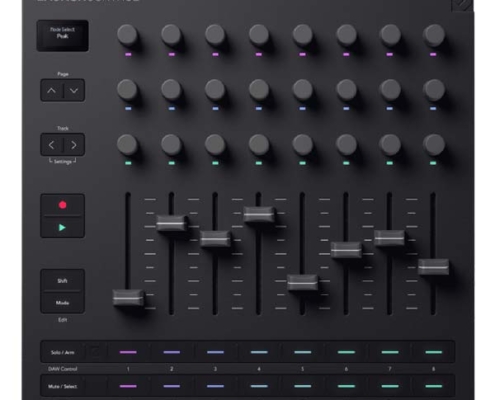Click the Mute / Select label button

(x=62, y=386)
